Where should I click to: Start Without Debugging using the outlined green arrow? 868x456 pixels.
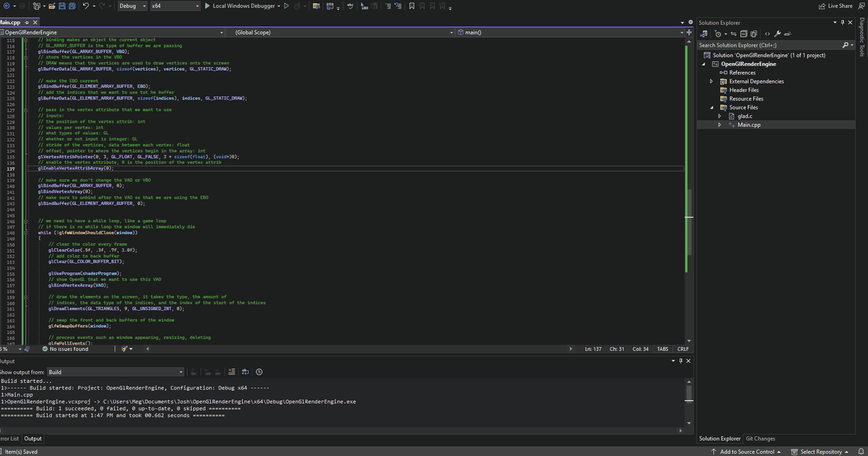coord(286,6)
